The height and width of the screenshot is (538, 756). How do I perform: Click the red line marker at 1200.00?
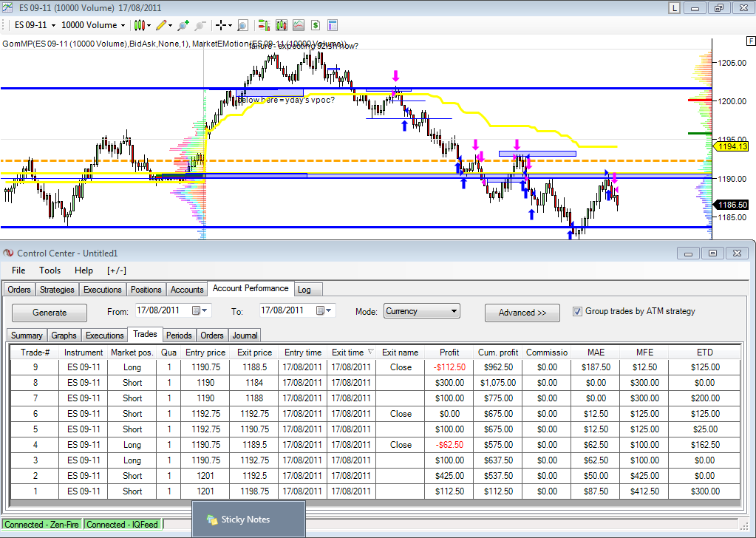tap(700, 100)
